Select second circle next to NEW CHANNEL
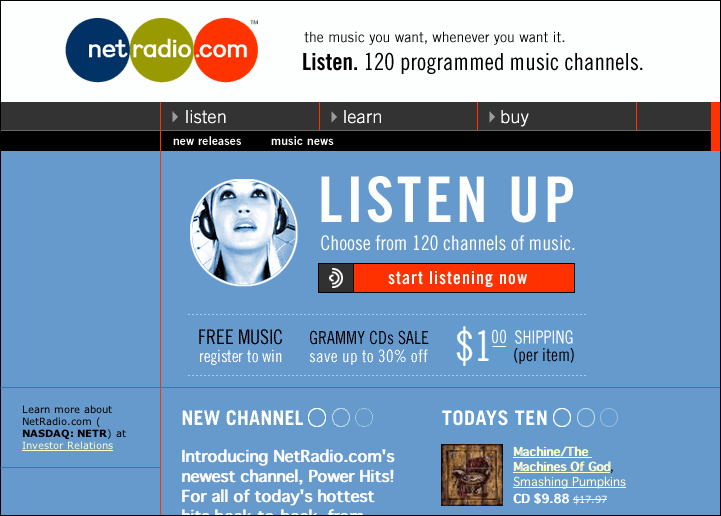 pos(341,418)
